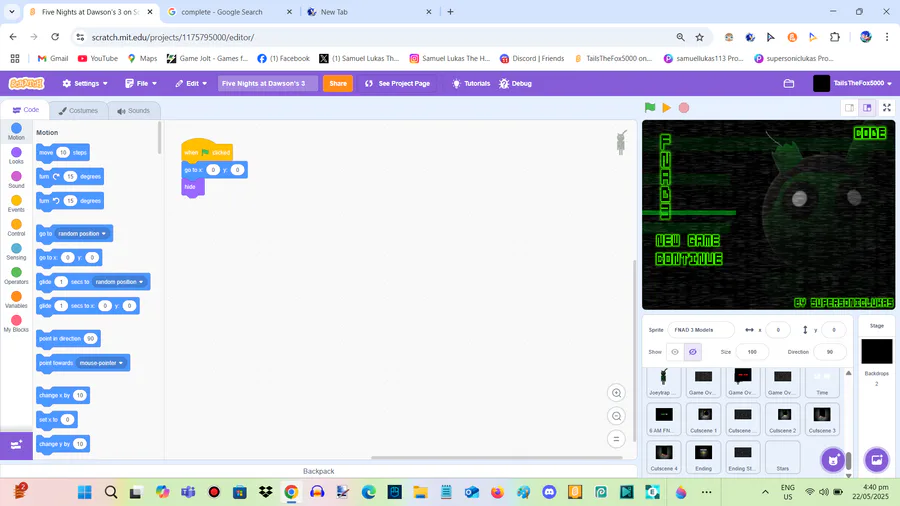Open the Gmail bookmark
This screenshot has width=900, height=506.
(x=53, y=59)
